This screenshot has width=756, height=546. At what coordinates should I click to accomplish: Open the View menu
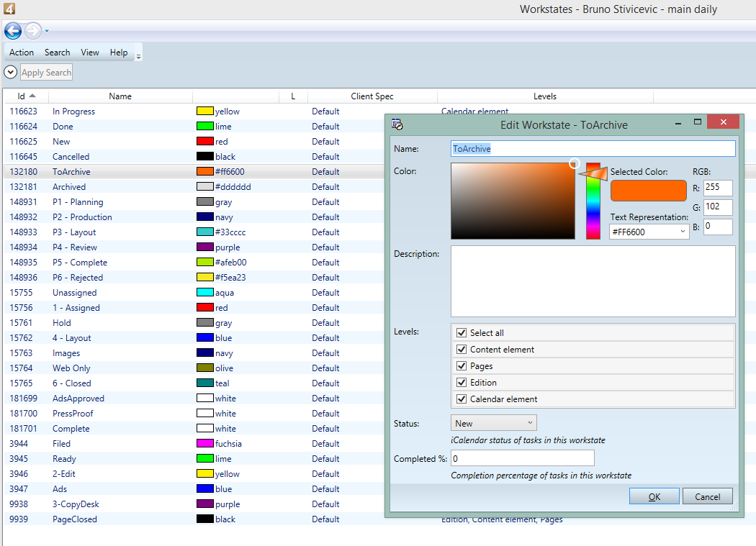pos(90,53)
